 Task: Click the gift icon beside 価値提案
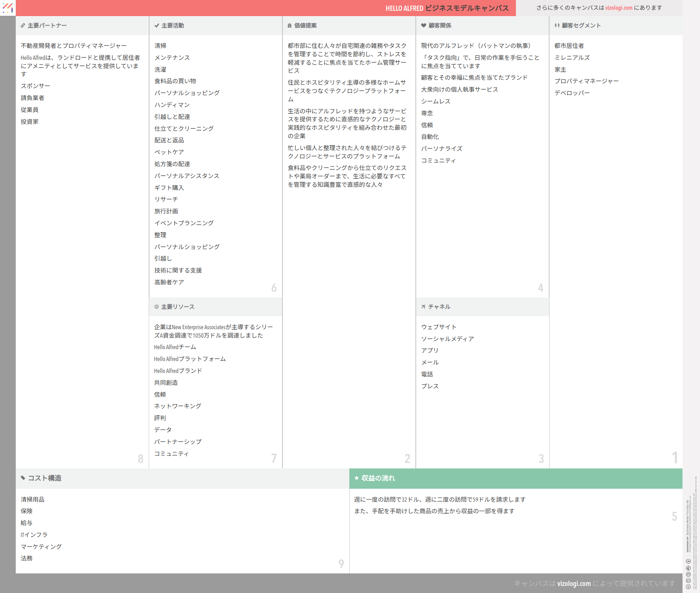[x=289, y=26]
